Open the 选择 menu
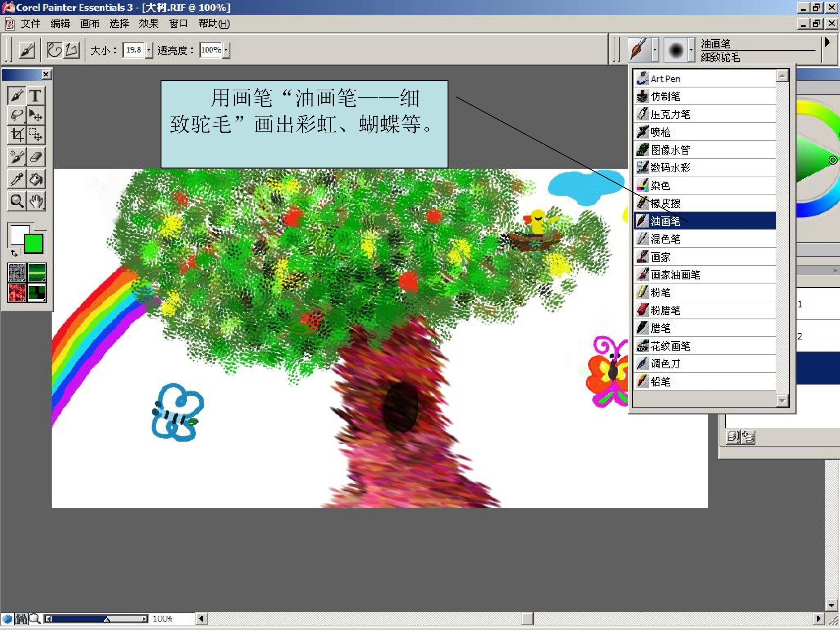The image size is (840, 630). (119, 24)
